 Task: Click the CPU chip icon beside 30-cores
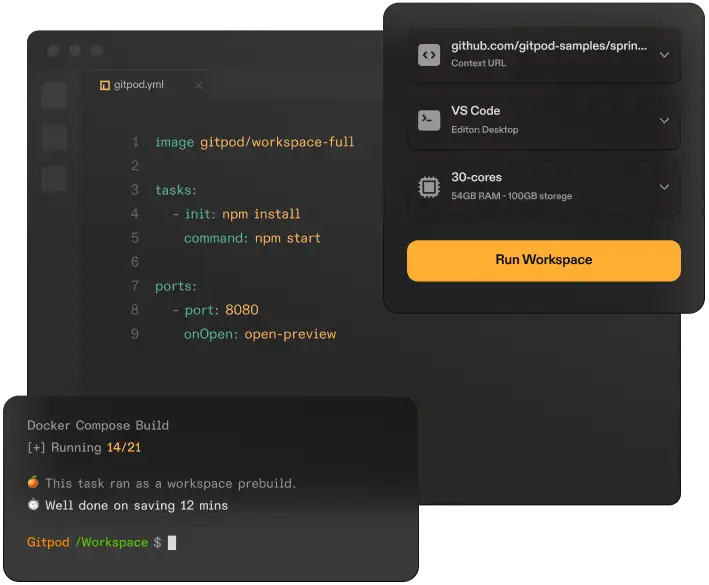point(429,187)
